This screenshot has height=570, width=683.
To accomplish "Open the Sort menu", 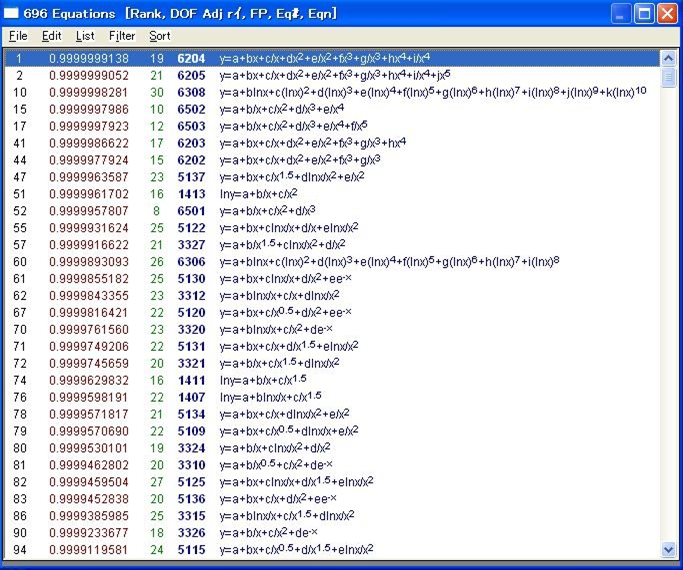I will 160,36.
